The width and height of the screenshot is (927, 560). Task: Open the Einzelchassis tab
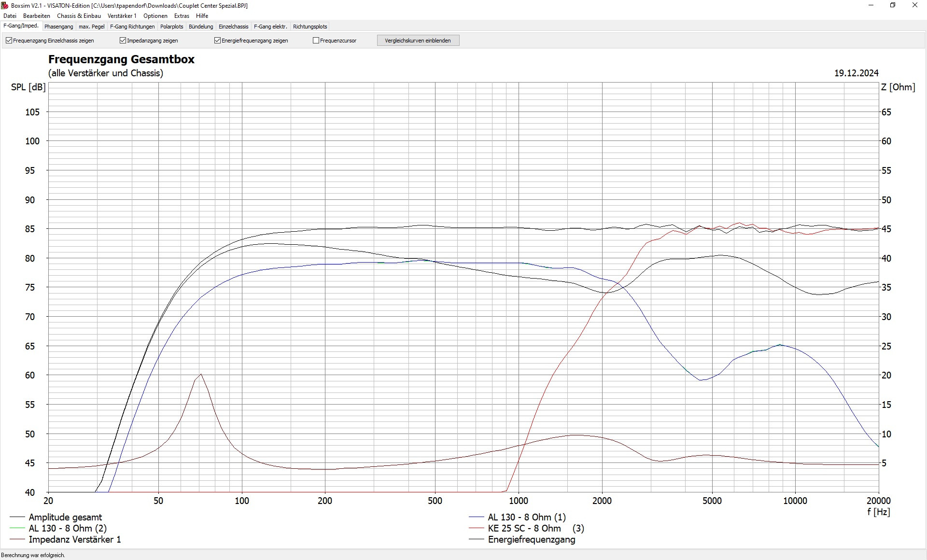(x=233, y=27)
